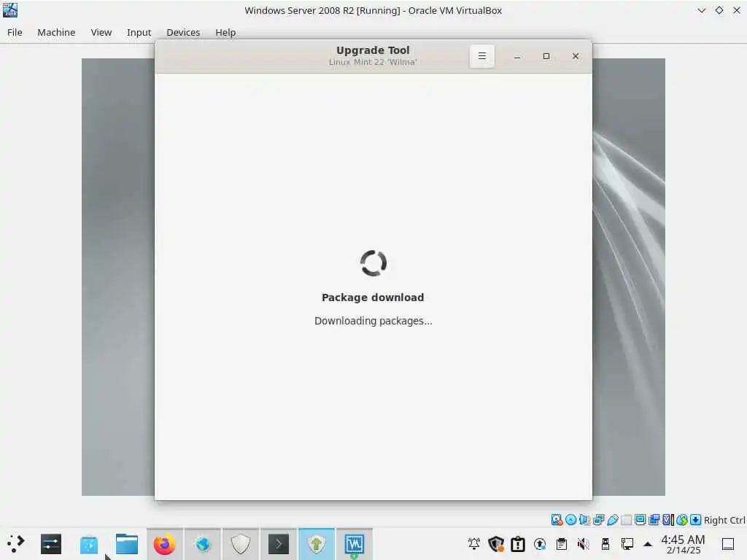Viewport: 747px width, 560px height.
Task: Click the Right Ctrl host key label
Action: [724, 520]
